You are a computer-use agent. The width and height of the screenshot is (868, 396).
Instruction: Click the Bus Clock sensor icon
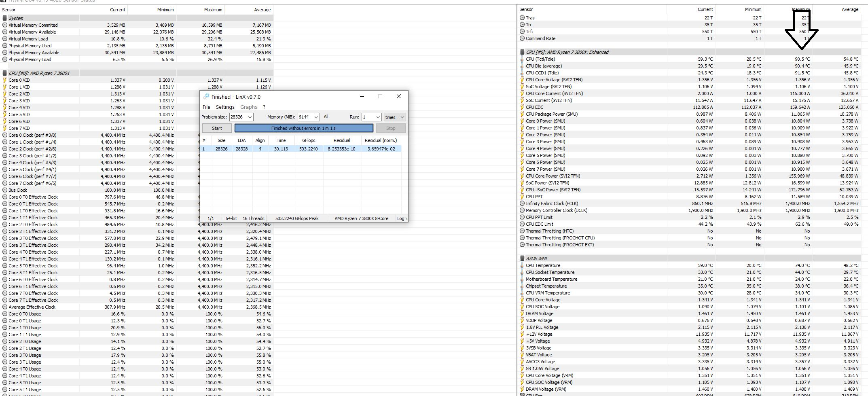point(5,190)
